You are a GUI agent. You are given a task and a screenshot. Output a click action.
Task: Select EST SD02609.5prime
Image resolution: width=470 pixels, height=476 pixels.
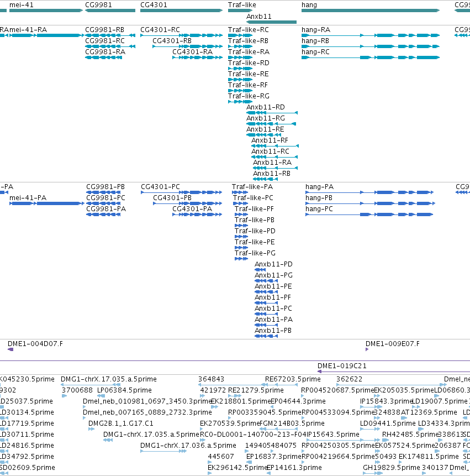28,468
